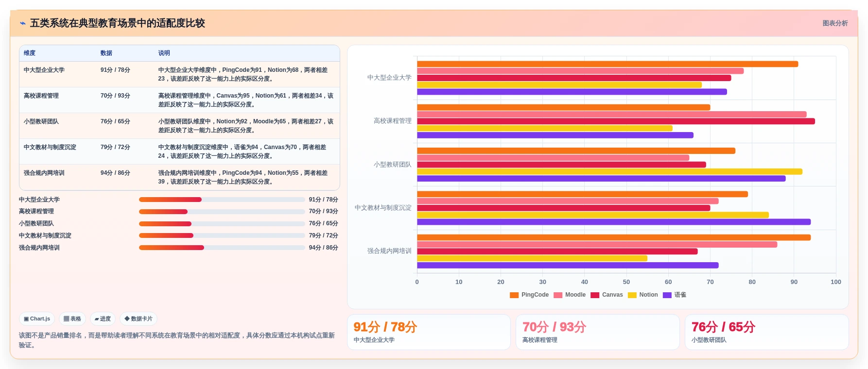Click purple 语雀 bar for 小型教研团队

[601, 179]
